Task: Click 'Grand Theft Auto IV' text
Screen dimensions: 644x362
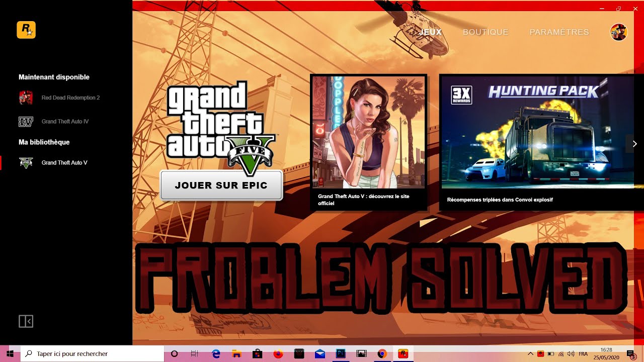Action: coord(65,121)
